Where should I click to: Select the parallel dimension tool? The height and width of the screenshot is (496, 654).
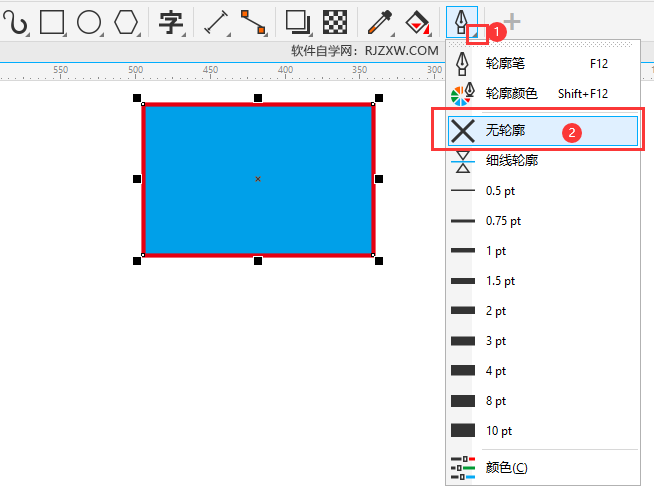(216, 22)
